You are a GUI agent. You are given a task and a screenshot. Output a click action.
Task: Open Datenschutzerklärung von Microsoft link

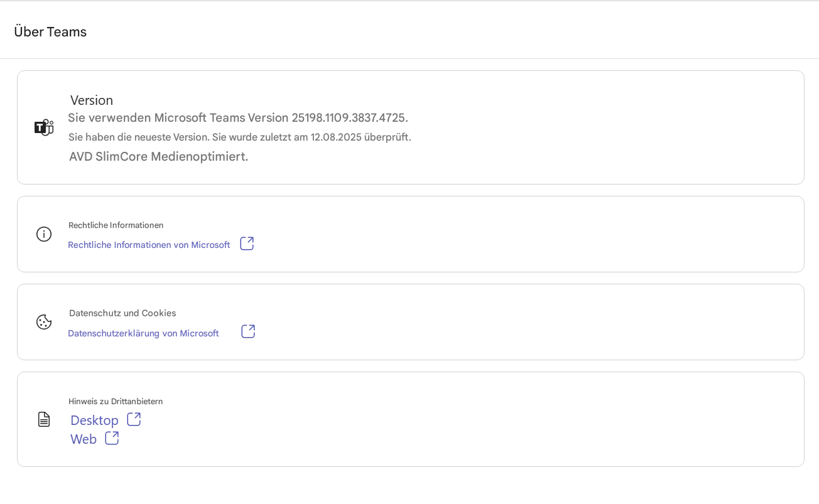(x=143, y=333)
